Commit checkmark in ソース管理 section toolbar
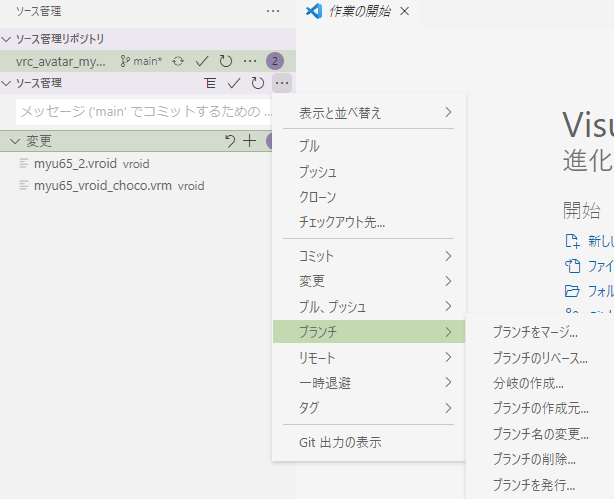This screenshot has height=499, width=614. coord(234,83)
